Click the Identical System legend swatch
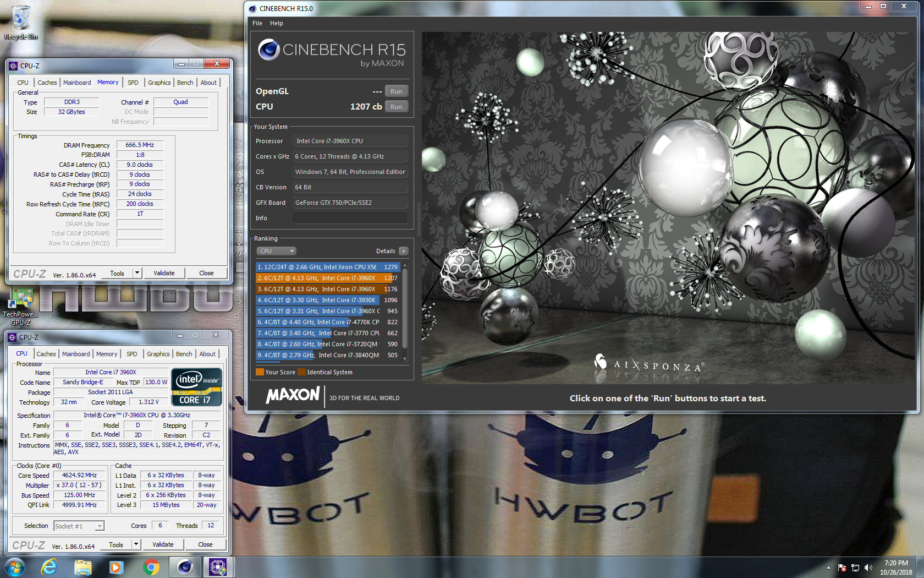 point(301,372)
